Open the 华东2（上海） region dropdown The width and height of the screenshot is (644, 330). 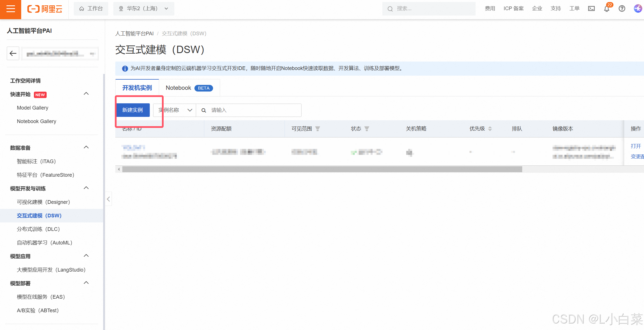pos(144,9)
